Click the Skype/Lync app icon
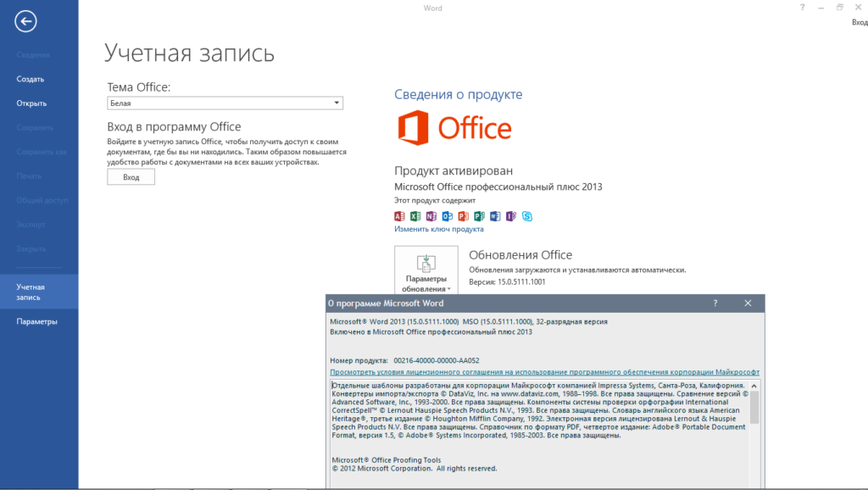This screenshot has height=490, width=868. (527, 216)
